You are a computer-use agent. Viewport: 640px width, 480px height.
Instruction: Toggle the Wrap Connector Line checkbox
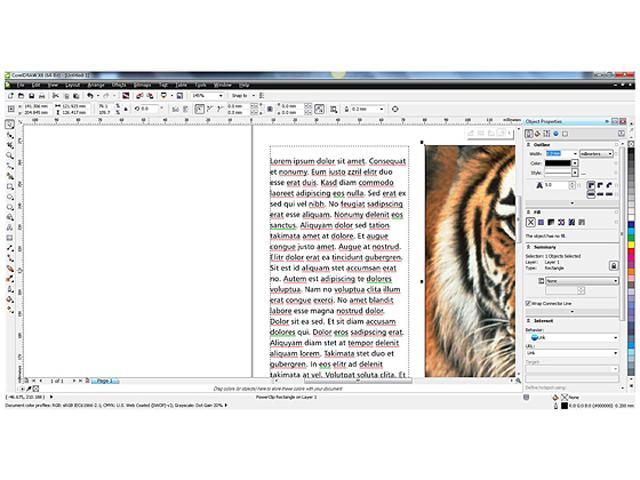coord(530,302)
